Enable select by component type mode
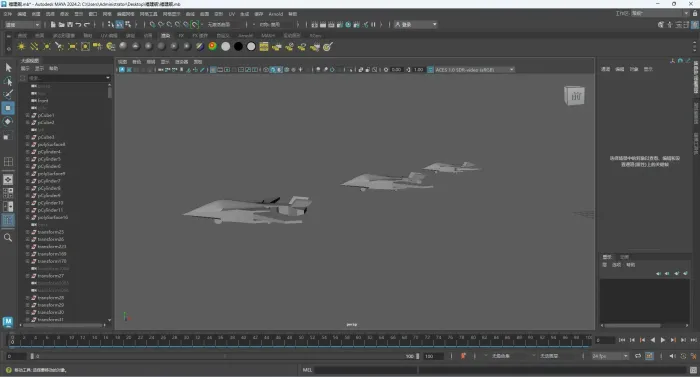Screen dimensions: 700x377 (128, 25)
